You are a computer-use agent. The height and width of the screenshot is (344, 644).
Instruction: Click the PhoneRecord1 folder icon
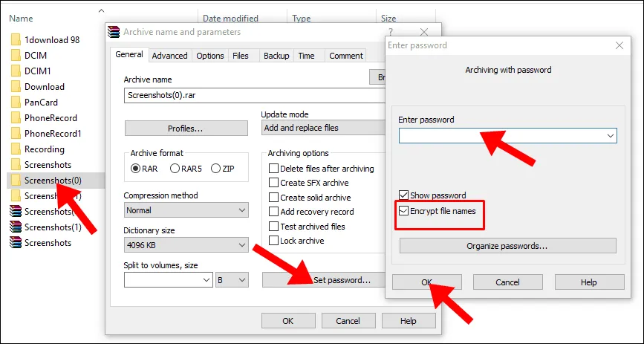pyautogui.click(x=16, y=134)
